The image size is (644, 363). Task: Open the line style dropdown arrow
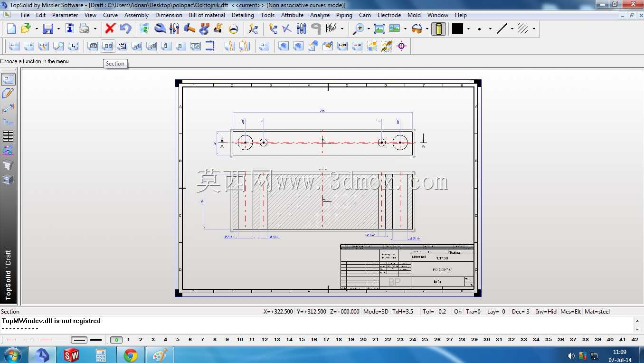[512, 29]
